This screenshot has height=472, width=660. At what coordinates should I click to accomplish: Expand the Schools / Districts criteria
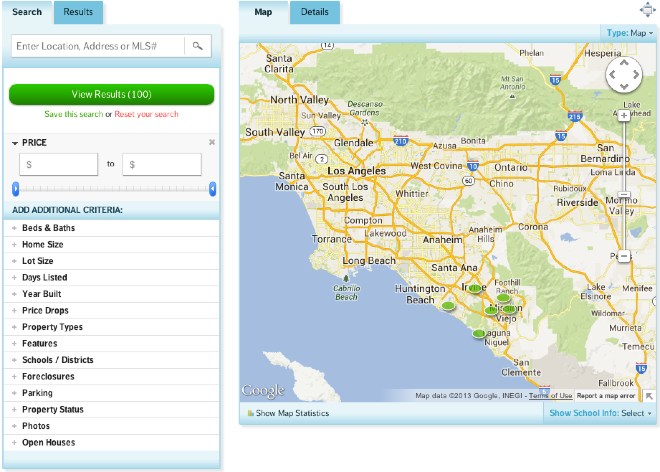[x=57, y=360]
